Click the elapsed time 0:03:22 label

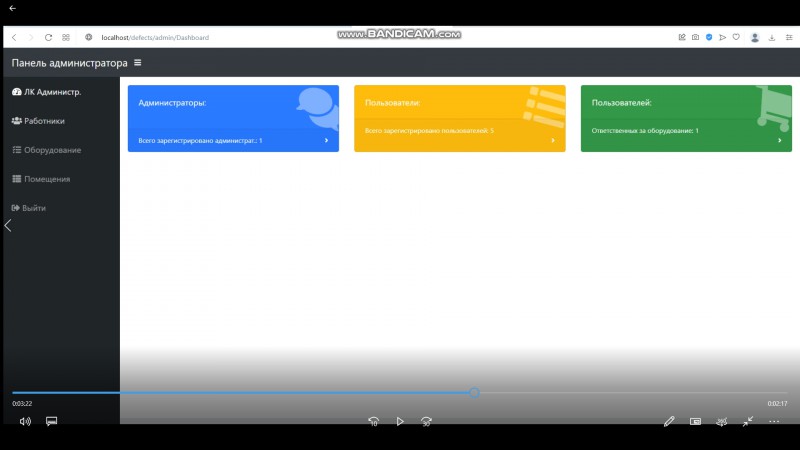tap(22, 404)
